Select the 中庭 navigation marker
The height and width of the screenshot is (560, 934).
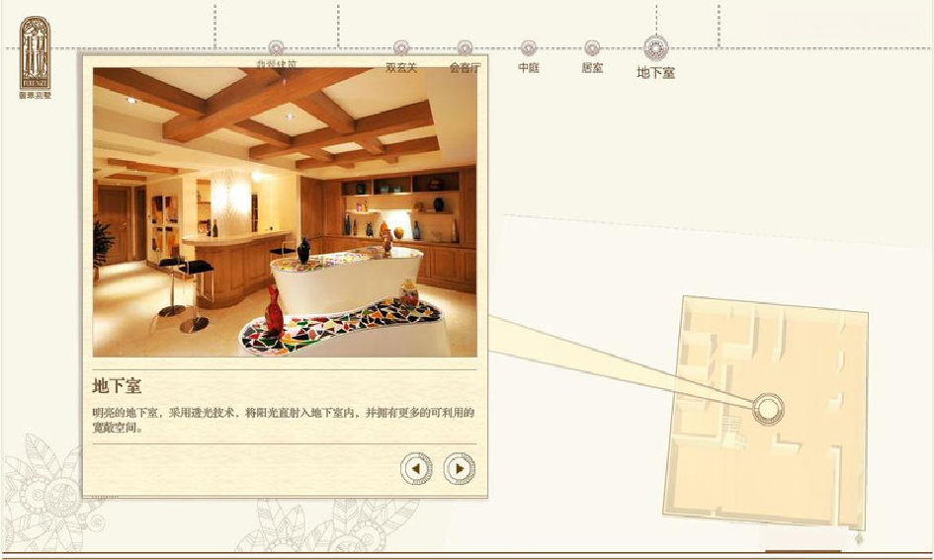click(x=529, y=48)
